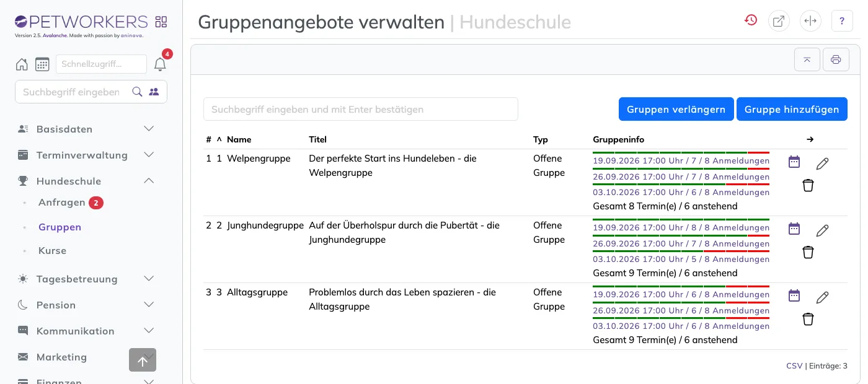868x384 pixels.
Task: Delete the Welpengruppe with the trash icon
Action: [x=808, y=185]
